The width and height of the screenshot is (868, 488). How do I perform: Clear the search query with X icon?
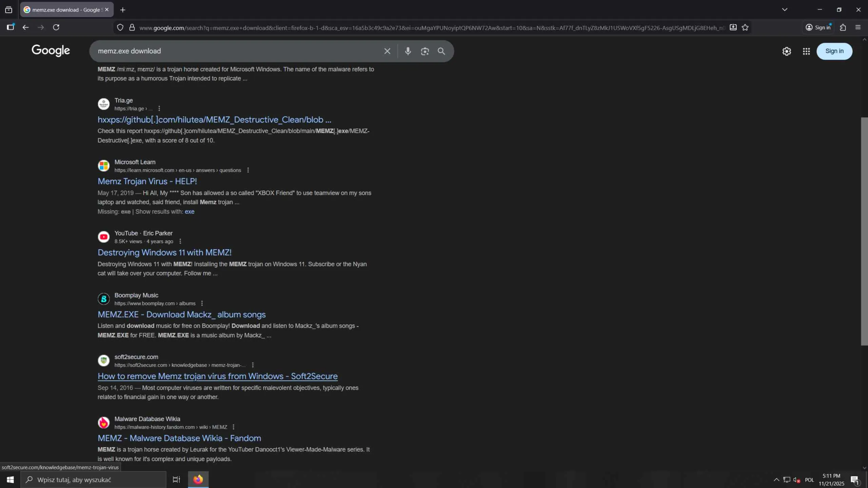click(x=387, y=51)
